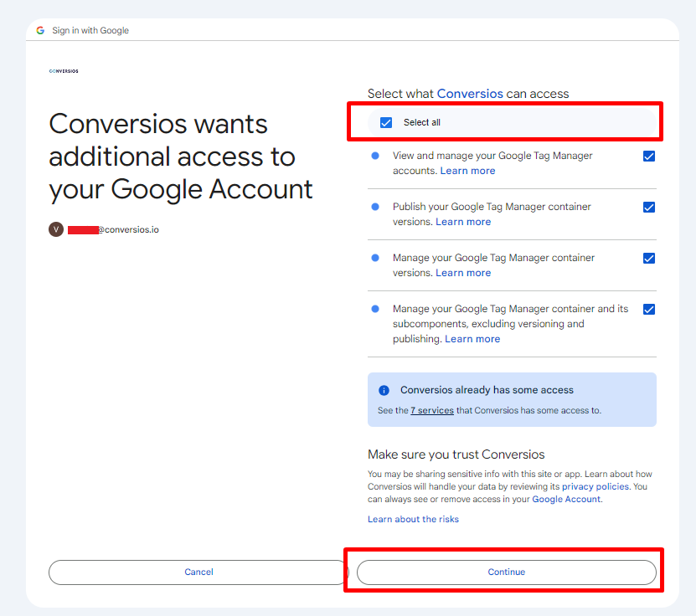Click the Conversios wants additional access title
The width and height of the screenshot is (696, 616).
tap(181, 157)
